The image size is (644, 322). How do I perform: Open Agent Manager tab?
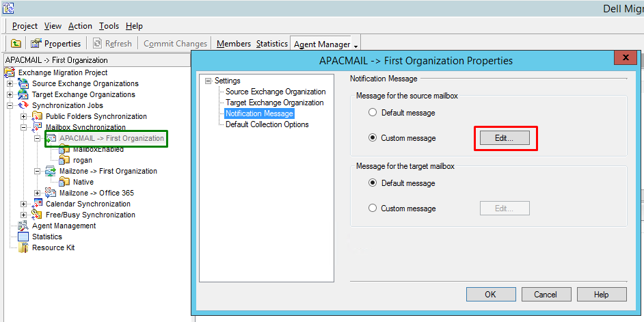(322, 44)
